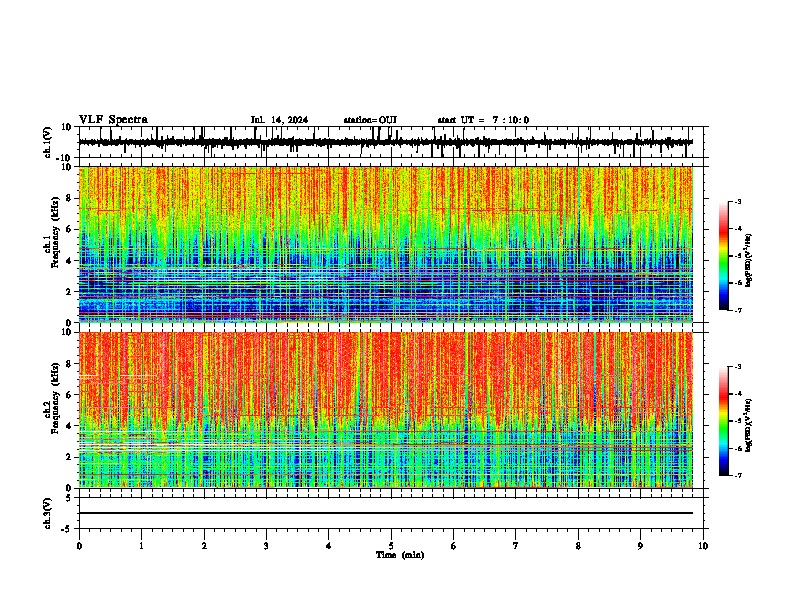Click the "5" tick on ch.3 voltage axis

click(69, 498)
